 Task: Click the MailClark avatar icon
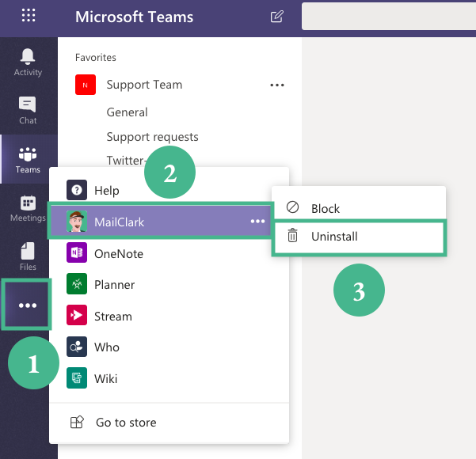[77, 222]
